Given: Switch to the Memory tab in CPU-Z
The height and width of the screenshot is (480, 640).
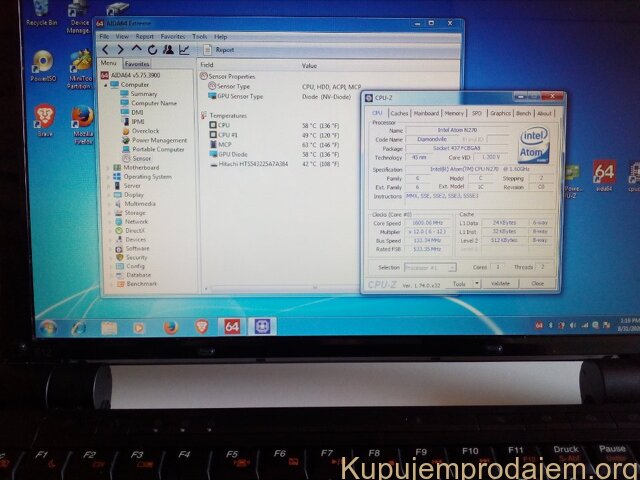Looking at the screenshot, I should (453, 113).
